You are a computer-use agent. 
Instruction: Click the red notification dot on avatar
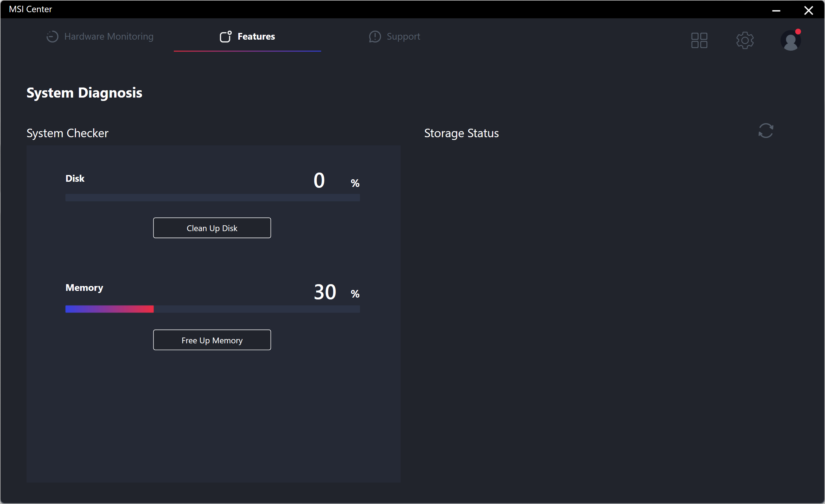798,32
